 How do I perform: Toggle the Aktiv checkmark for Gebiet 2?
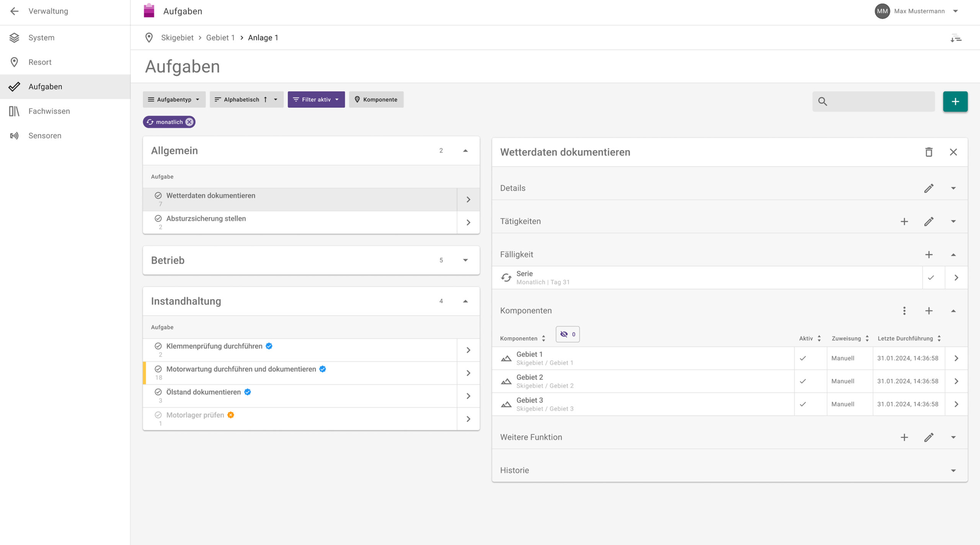[803, 381]
